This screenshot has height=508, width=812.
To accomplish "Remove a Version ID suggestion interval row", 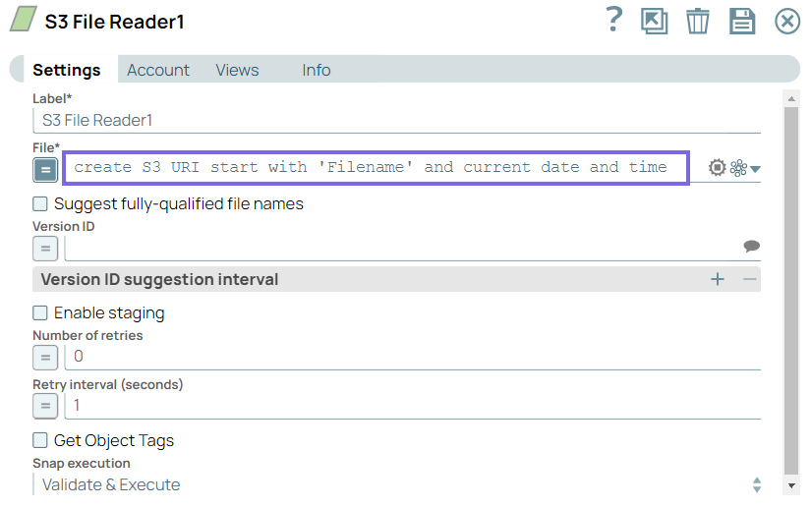I will click(x=750, y=280).
